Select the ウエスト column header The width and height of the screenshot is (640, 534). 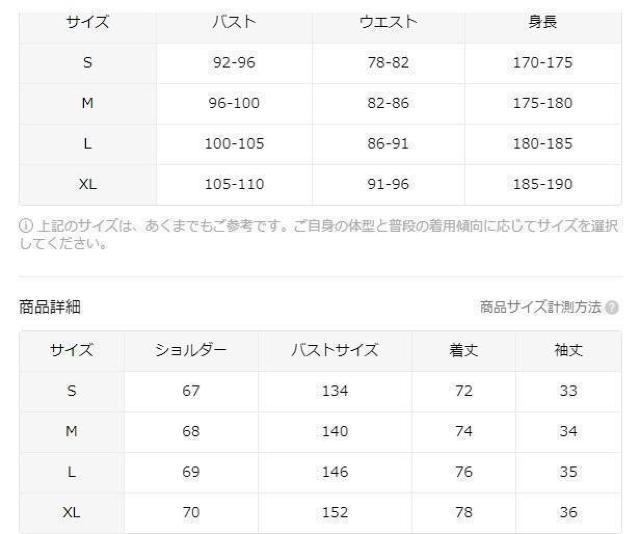pyautogui.click(x=388, y=21)
